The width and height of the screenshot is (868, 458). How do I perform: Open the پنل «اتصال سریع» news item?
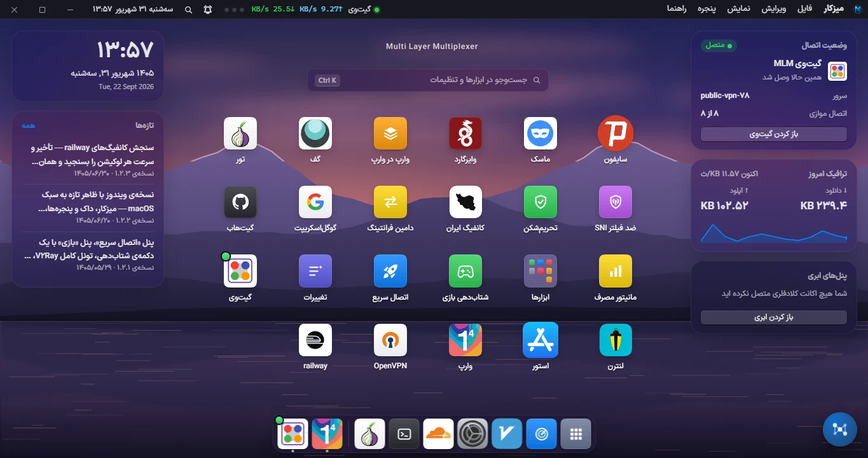(88, 254)
